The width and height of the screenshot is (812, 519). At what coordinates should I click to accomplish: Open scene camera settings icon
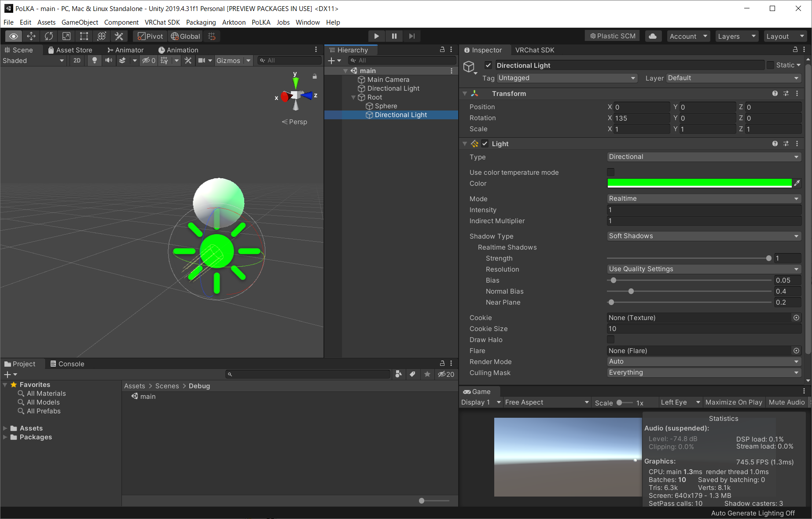pyautogui.click(x=202, y=60)
